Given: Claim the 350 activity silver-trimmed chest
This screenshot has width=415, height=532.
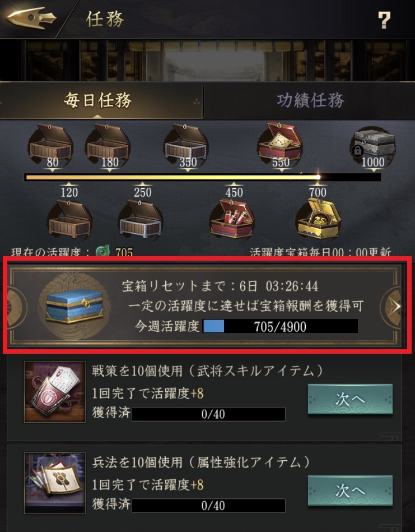Looking at the screenshot, I should (186, 143).
